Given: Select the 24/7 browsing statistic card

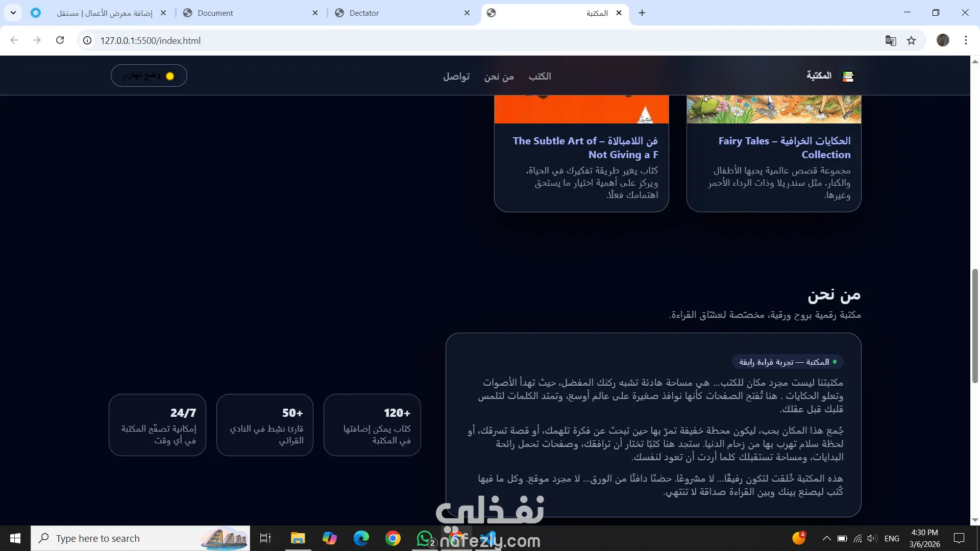Looking at the screenshot, I should (157, 425).
